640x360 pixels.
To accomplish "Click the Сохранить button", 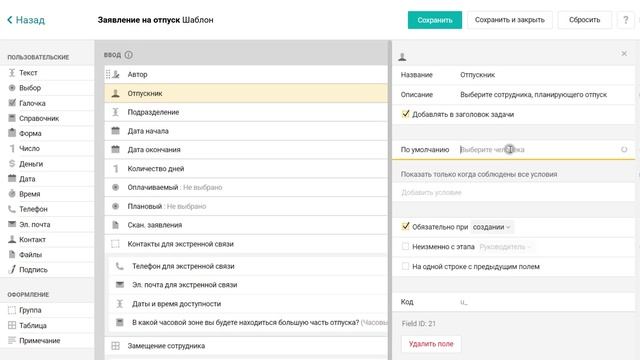I will click(435, 20).
